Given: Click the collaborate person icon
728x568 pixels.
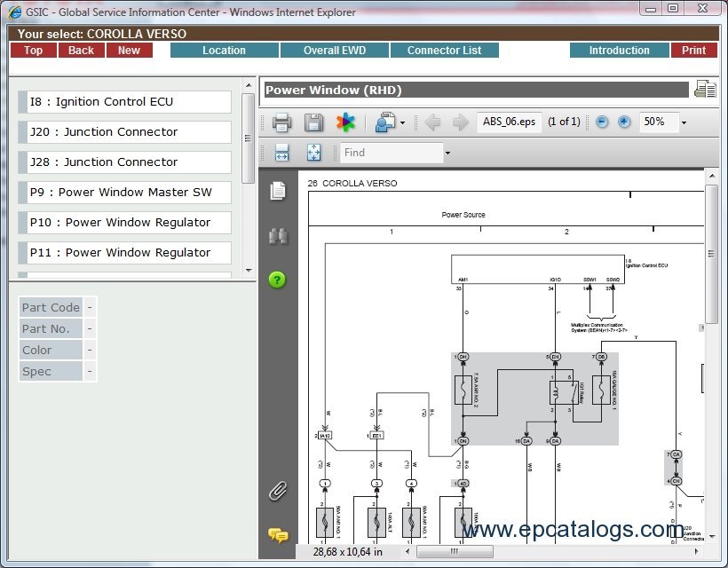Looking at the screenshot, I should pos(385,122).
